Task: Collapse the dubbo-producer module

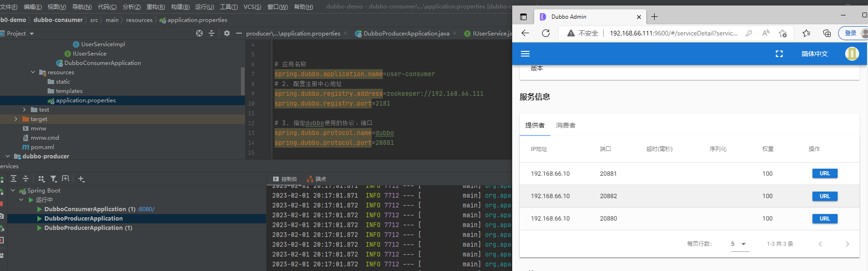Action: pyautogui.click(x=7, y=157)
